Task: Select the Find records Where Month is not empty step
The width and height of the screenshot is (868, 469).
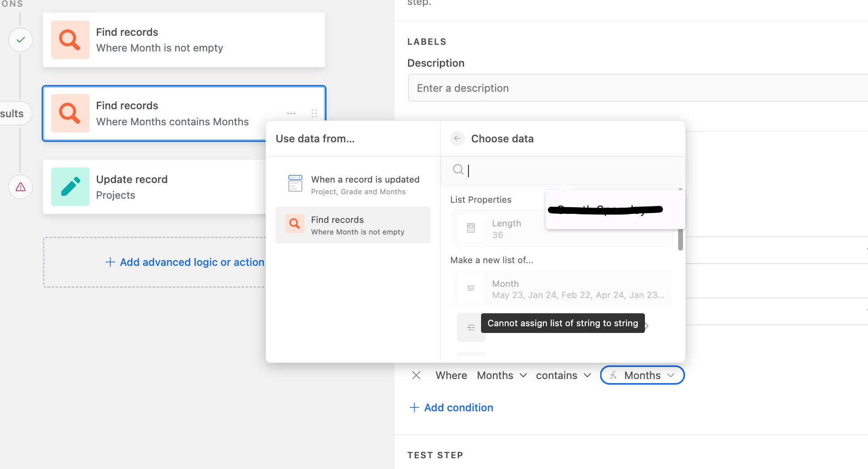Action: click(184, 40)
